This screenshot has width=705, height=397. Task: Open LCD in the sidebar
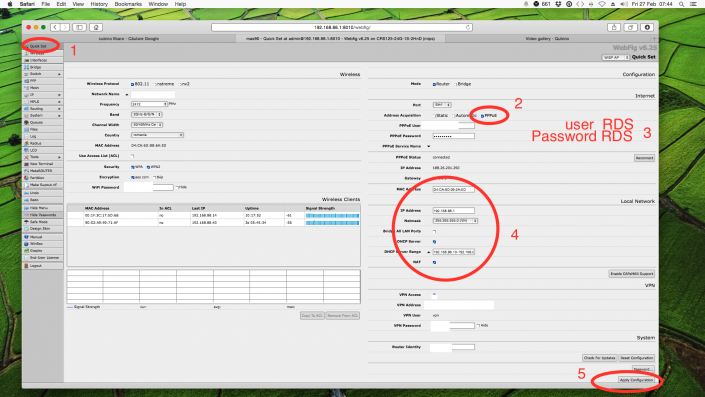point(43,150)
